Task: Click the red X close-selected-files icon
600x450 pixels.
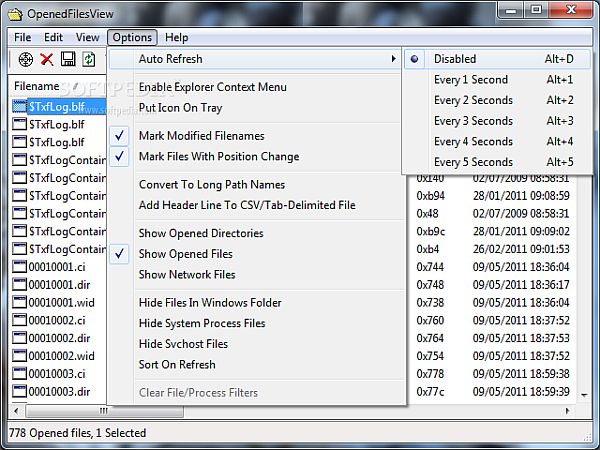Action: tap(47, 59)
